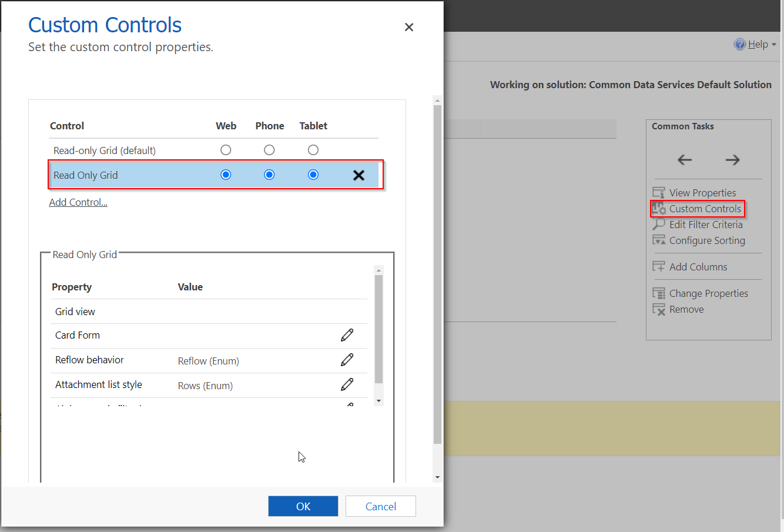
Task: Click the Add Control... link
Action: click(x=78, y=202)
